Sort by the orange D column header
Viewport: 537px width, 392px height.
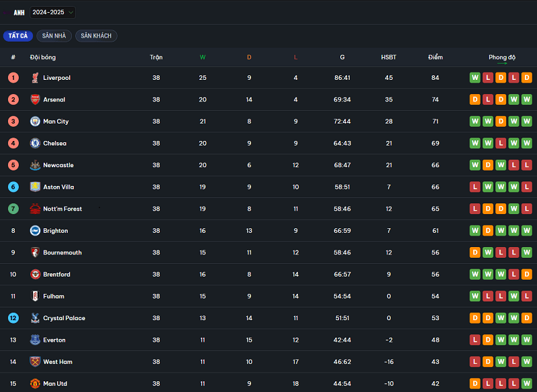[249, 57]
